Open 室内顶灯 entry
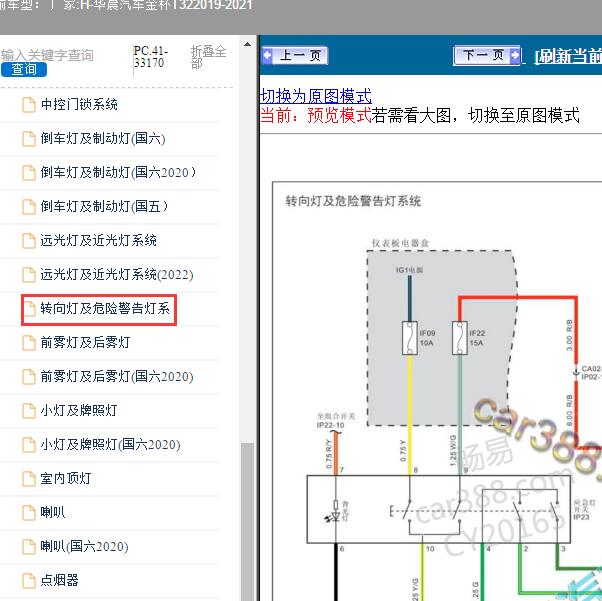 66,478
